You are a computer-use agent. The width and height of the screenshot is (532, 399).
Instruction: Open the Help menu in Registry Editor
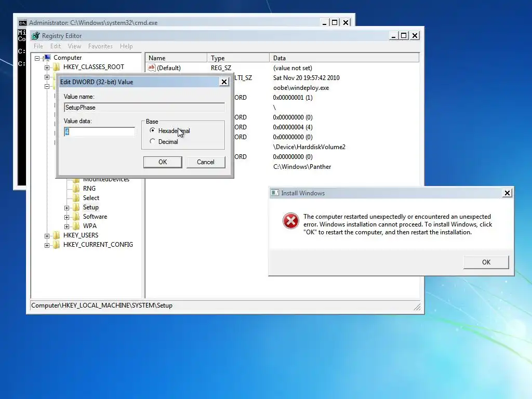click(126, 46)
